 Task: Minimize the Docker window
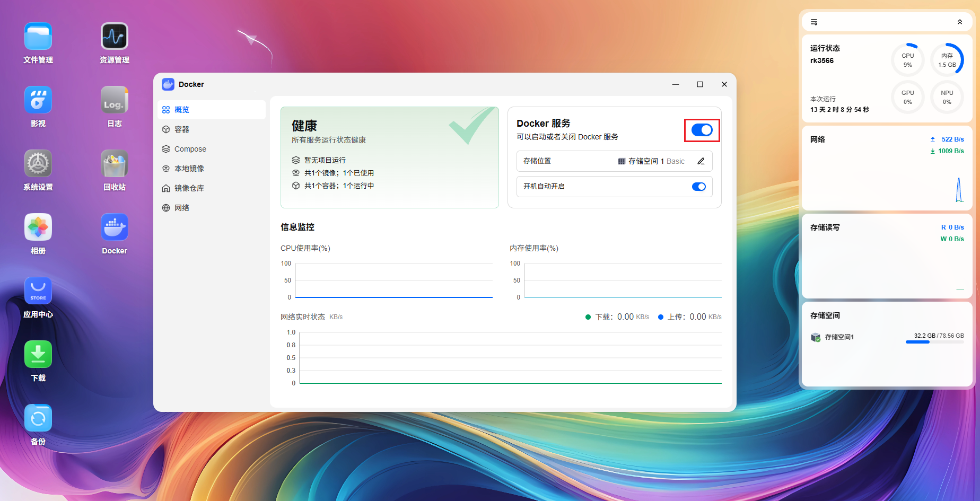676,84
